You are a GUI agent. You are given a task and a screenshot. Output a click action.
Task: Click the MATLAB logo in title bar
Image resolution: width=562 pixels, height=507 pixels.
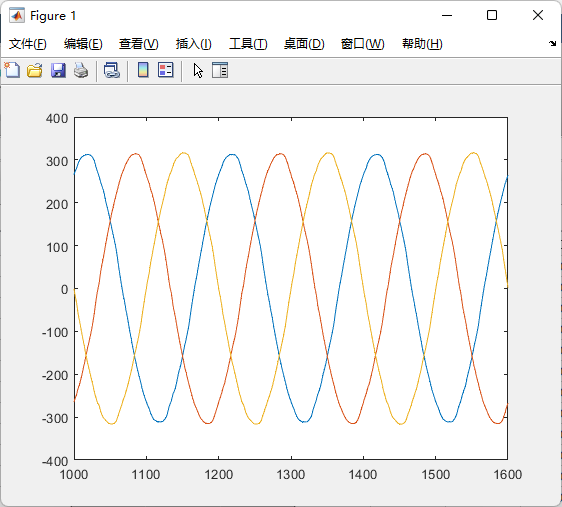(17, 15)
